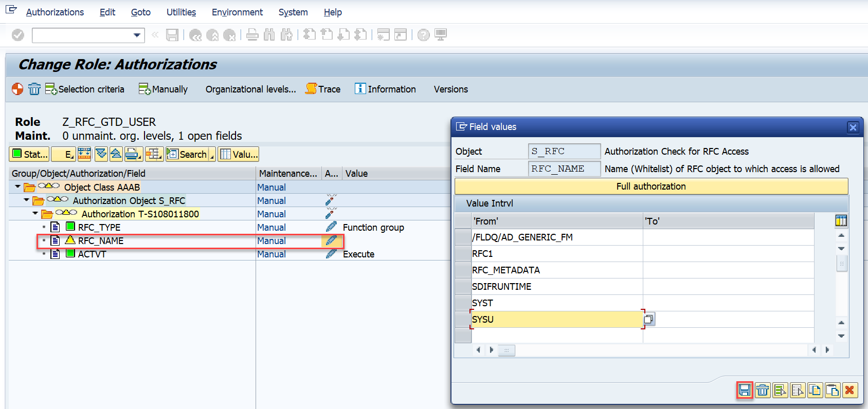Click pencil icon in ACTVT row

(331, 254)
